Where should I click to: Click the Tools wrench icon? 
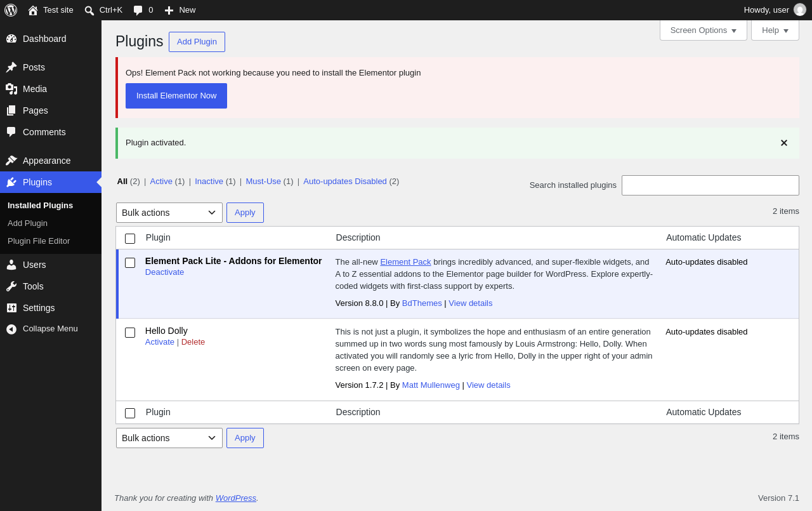[x=11, y=286]
